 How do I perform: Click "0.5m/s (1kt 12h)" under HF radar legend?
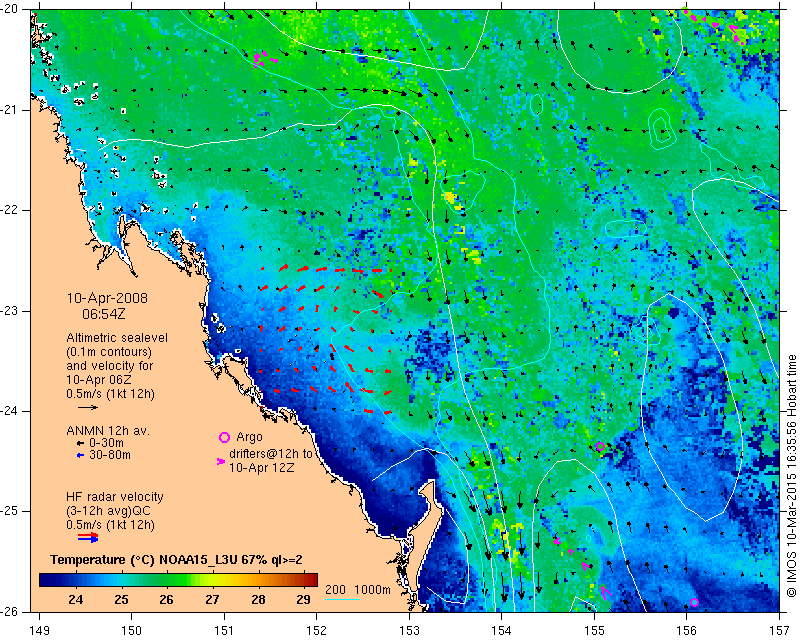pyautogui.click(x=110, y=525)
